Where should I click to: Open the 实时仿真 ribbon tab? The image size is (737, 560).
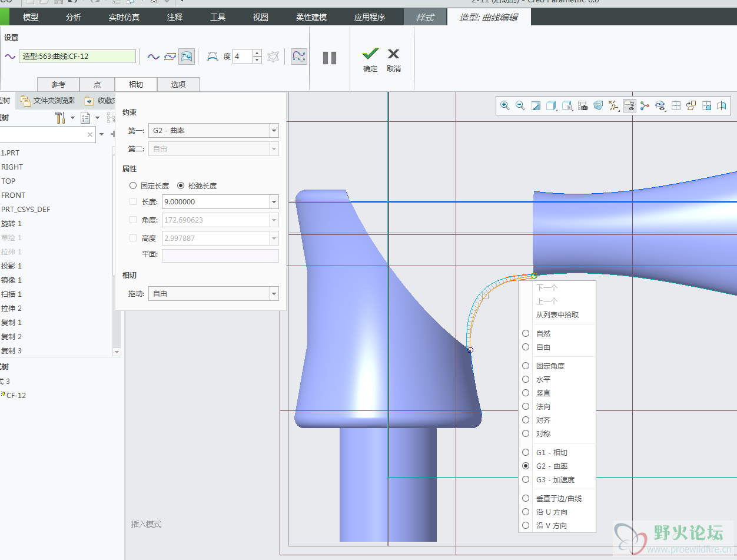(x=124, y=17)
